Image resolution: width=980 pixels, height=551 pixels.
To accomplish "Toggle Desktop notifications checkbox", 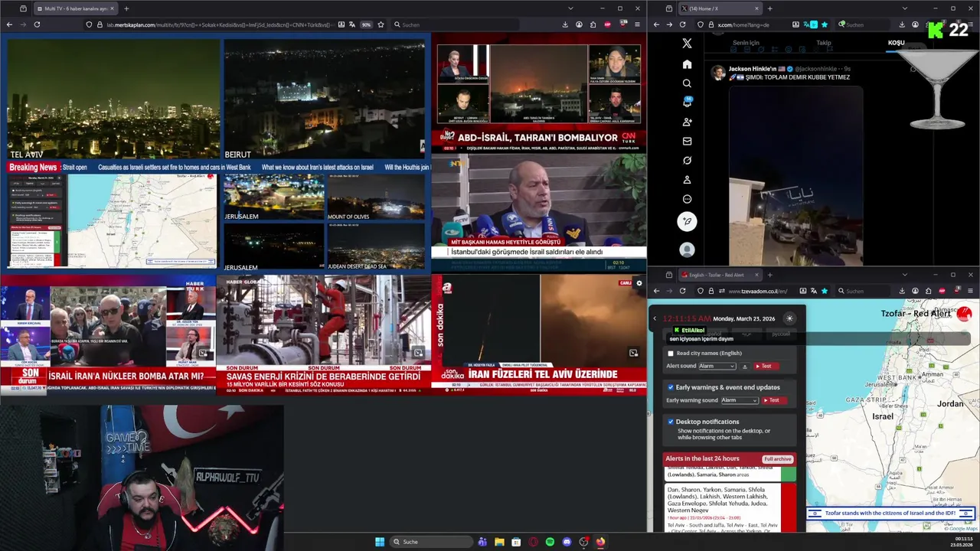I will point(671,422).
